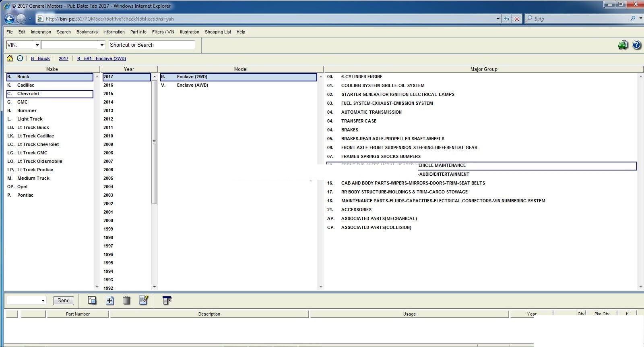This screenshot has width=644, height=347.
Task: Click the Bing search input field
Action: 580,19
